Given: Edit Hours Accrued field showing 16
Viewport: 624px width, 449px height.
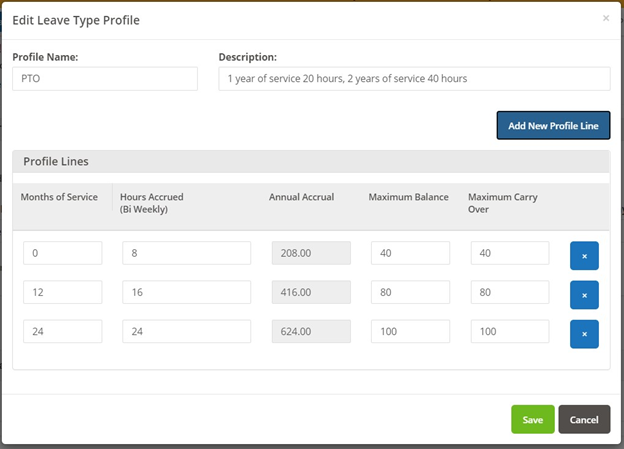Looking at the screenshot, I should tap(187, 292).
